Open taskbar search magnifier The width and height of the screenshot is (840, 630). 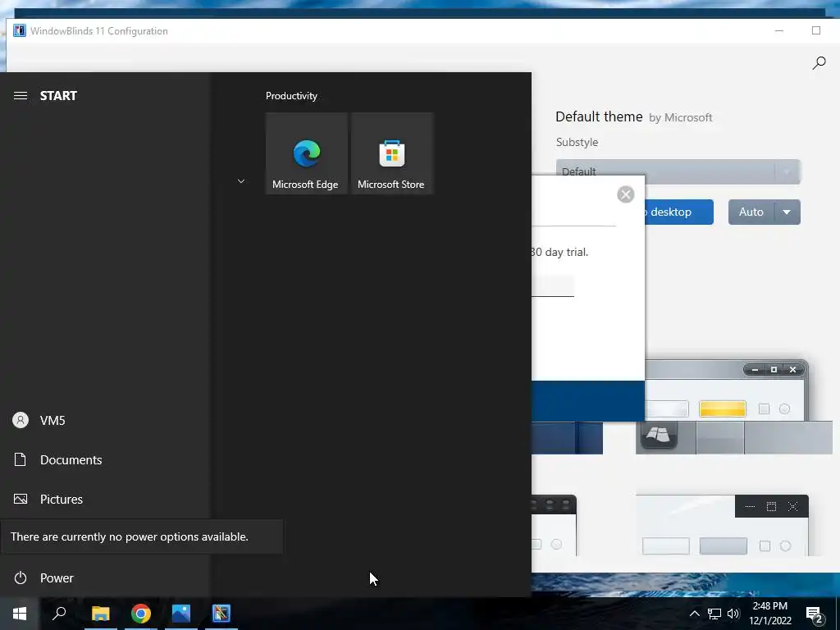point(59,614)
